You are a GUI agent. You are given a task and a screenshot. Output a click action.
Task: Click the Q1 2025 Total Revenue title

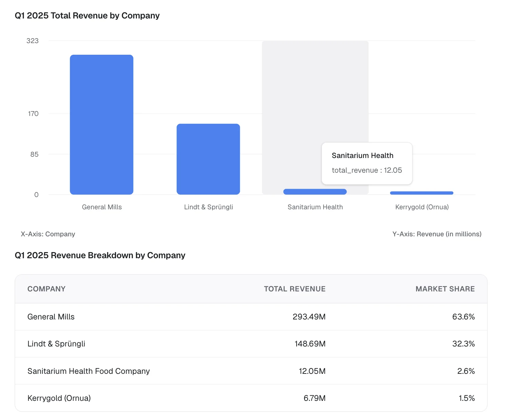coord(87,16)
